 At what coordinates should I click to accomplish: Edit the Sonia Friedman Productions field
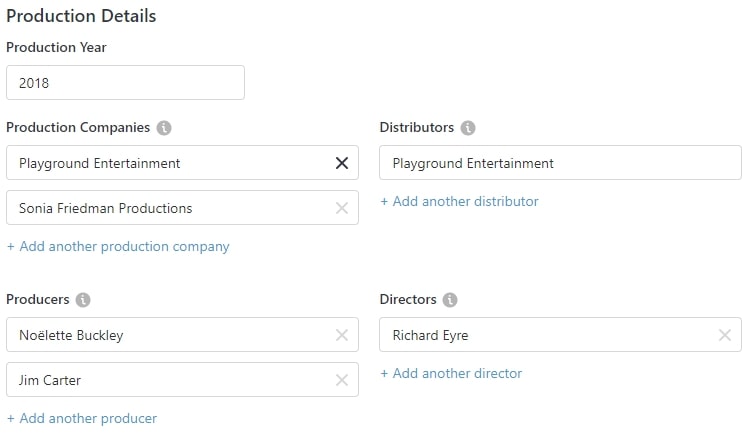coord(165,208)
